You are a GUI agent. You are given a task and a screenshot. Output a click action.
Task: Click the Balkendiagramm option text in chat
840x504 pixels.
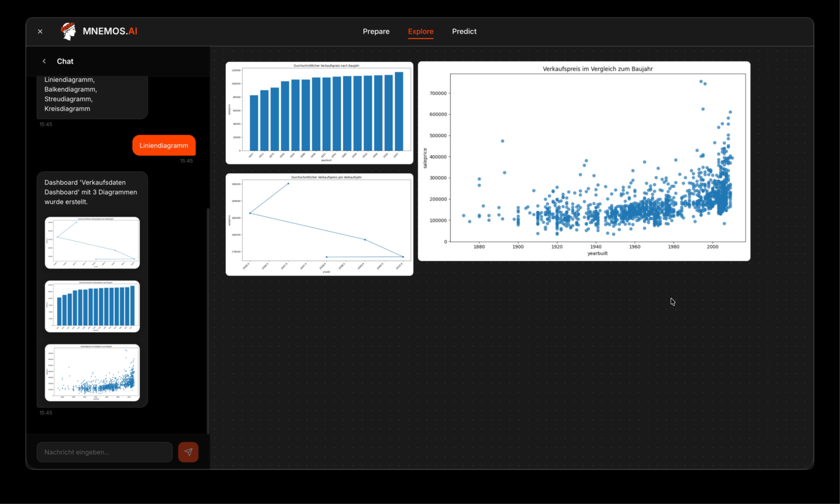pyautogui.click(x=71, y=89)
